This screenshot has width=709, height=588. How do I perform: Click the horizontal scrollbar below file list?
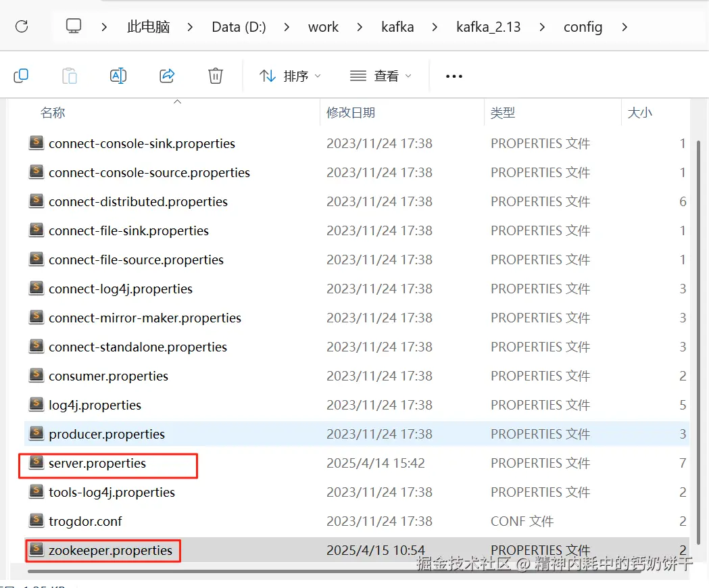(335, 571)
